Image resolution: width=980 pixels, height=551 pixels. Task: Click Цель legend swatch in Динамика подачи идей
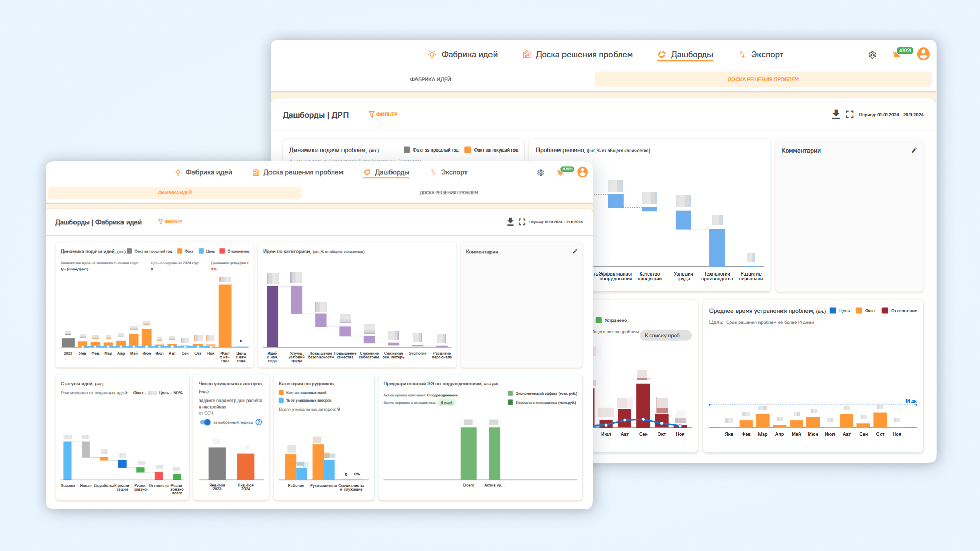point(201,251)
